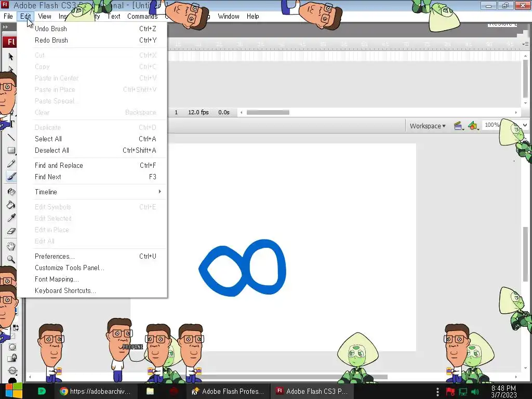Select the Ink Bottle tool
Image resolution: width=532 pixels, height=399 pixels.
pyautogui.click(x=11, y=192)
